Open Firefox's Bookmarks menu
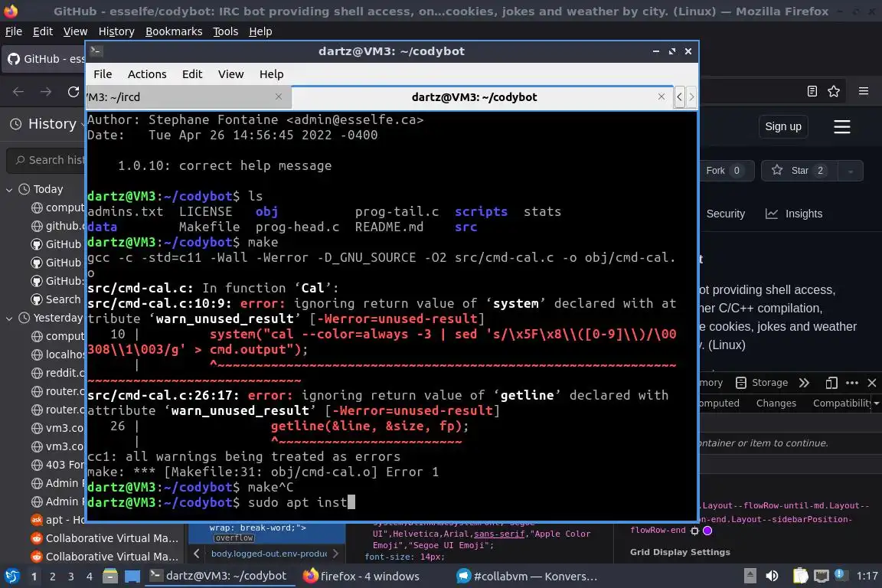Viewport: 882px width, 588px height. (174, 31)
